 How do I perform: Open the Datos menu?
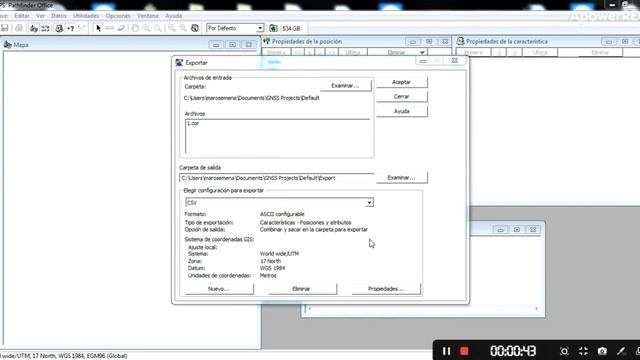59,16
